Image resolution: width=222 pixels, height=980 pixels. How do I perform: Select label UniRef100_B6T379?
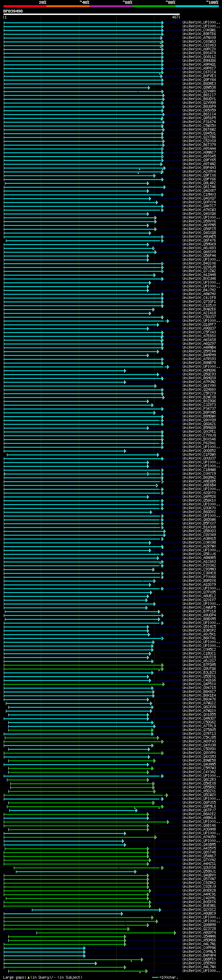click(199, 145)
